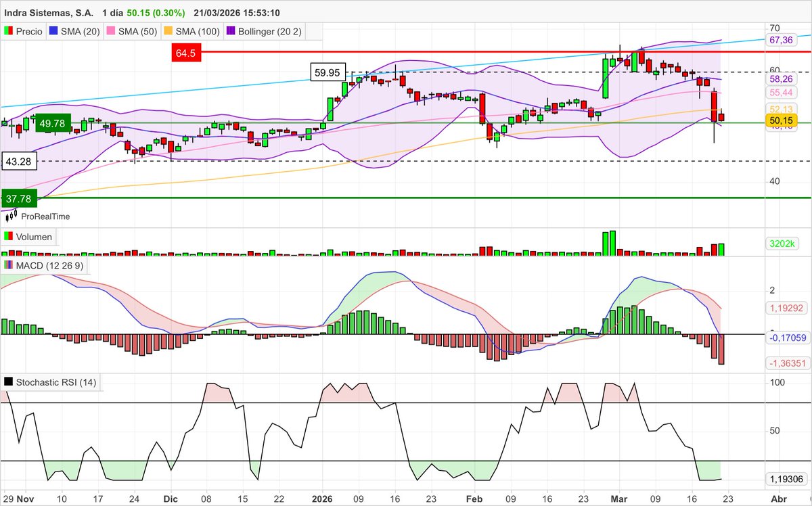Click the 21/03/2026 15:53:10 timestamp

[237, 13]
